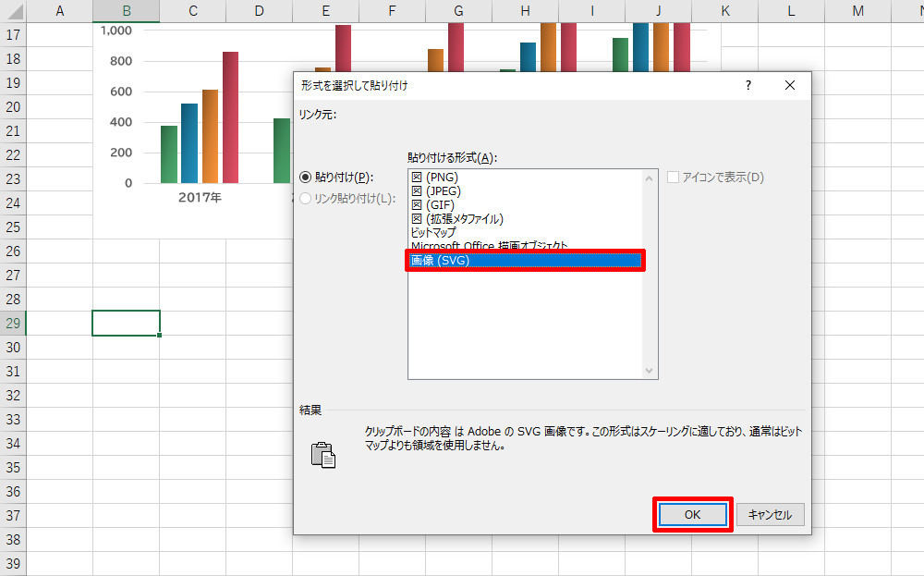Select row 38 header
Image resolution: width=924 pixels, height=576 pixels.
click(x=13, y=539)
